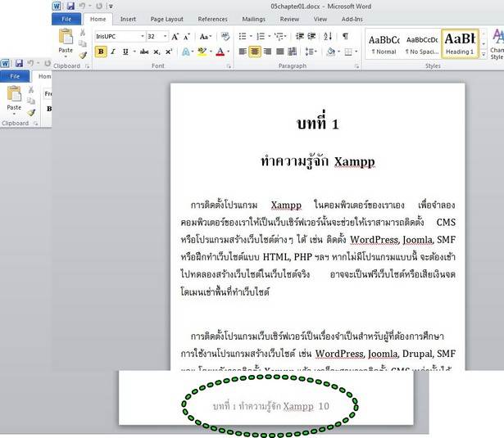Apply the Normal style
The width and height of the screenshot is (504, 438).
point(384,44)
